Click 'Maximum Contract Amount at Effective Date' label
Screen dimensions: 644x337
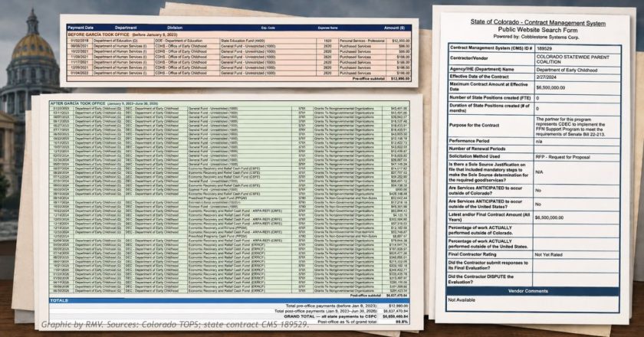(489, 87)
